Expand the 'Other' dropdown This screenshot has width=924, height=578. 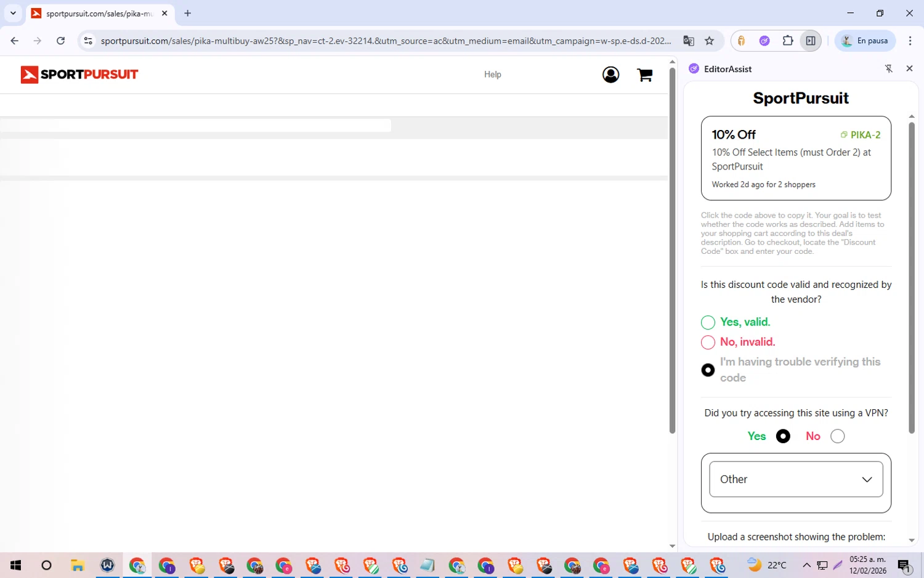click(796, 479)
